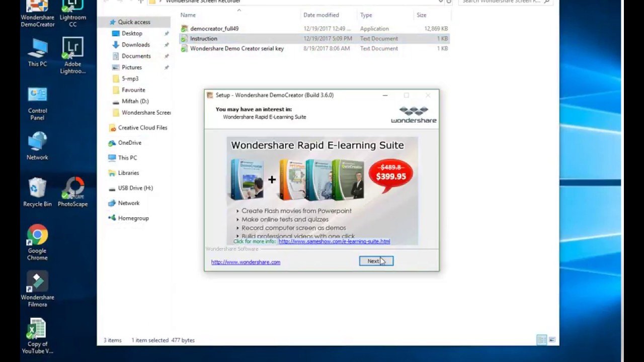Select the Adobe Lightroom desktop shortcut
The image size is (644, 362).
tap(72, 56)
